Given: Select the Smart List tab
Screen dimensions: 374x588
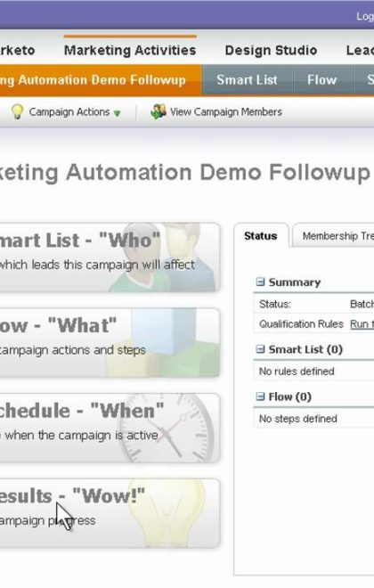Looking at the screenshot, I should (247, 80).
